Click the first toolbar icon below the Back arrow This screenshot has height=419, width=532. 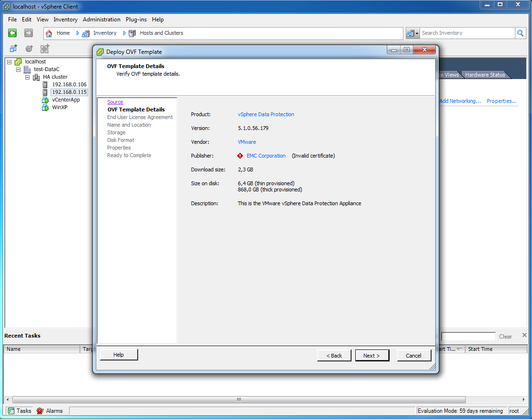click(13, 49)
